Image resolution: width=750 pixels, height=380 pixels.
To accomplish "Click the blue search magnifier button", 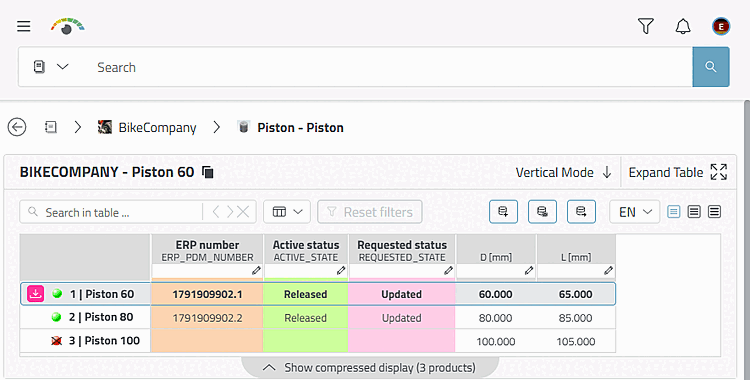I will (711, 67).
